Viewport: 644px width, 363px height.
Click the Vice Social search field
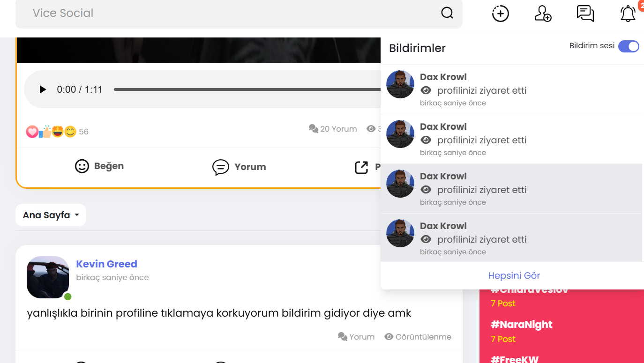[225, 13]
